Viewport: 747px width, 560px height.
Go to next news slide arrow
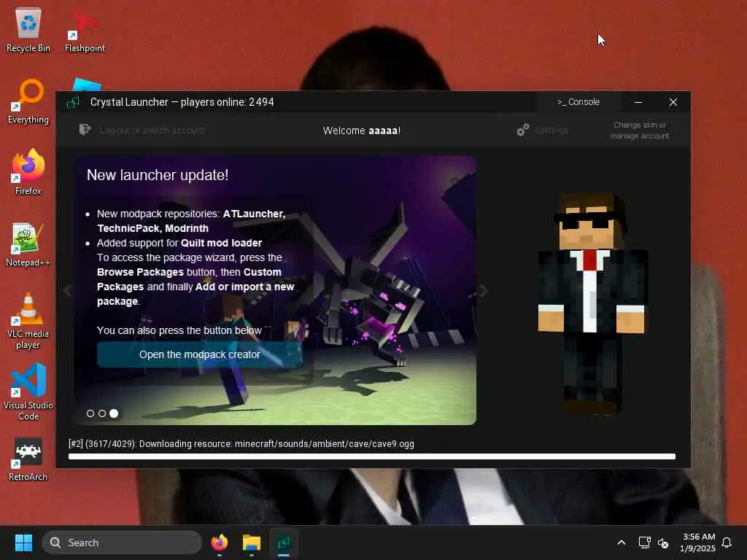[483, 290]
